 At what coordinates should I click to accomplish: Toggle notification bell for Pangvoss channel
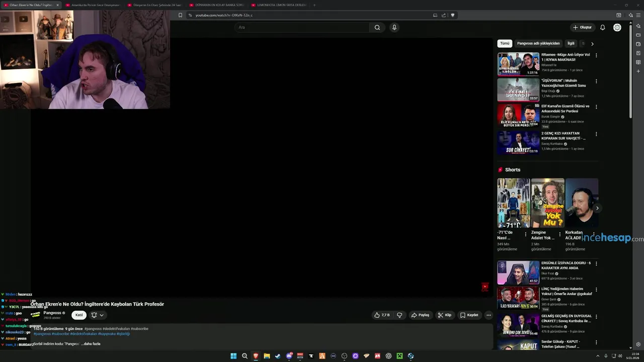click(94, 315)
